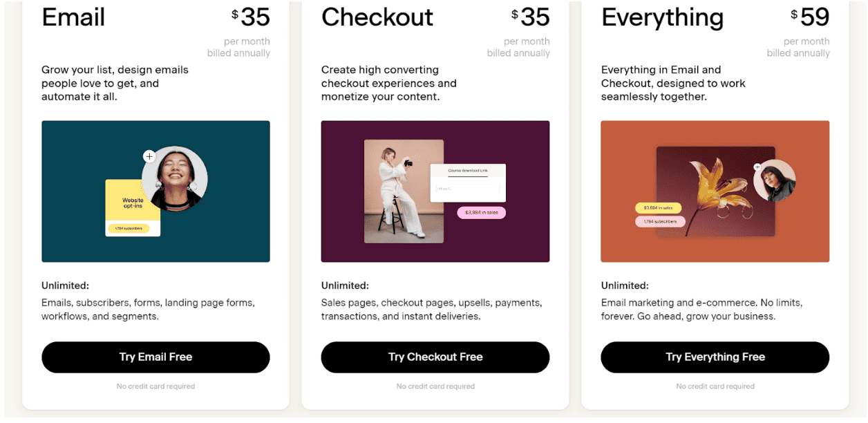The image size is (868, 423).
Task: Select the smiling woman circular avatar
Action: pos(175,179)
